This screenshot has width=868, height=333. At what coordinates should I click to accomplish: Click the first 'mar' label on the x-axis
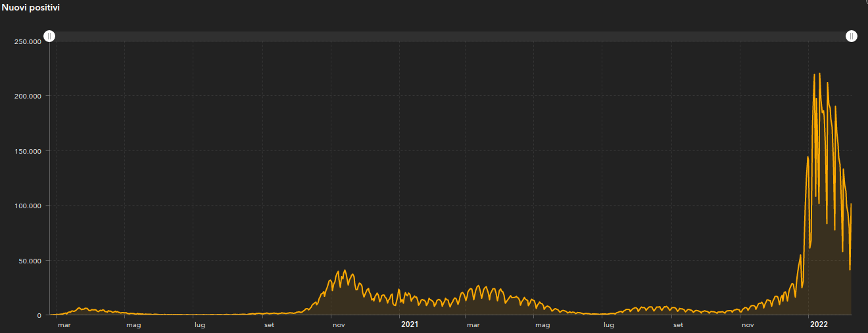[64, 324]
